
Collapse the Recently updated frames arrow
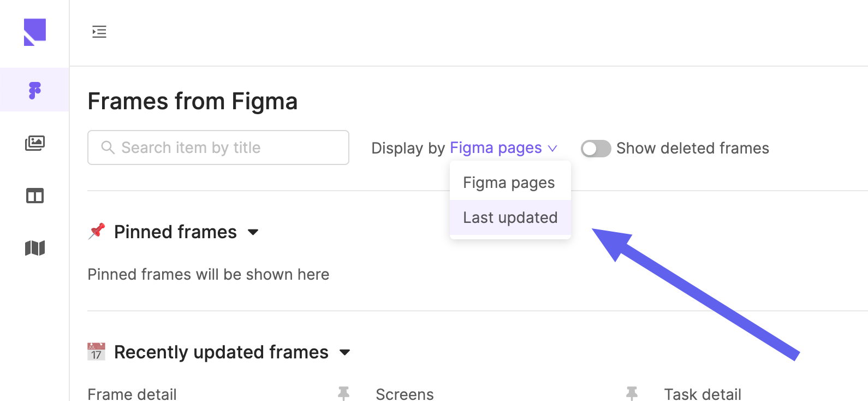click(x=344, y=352)
